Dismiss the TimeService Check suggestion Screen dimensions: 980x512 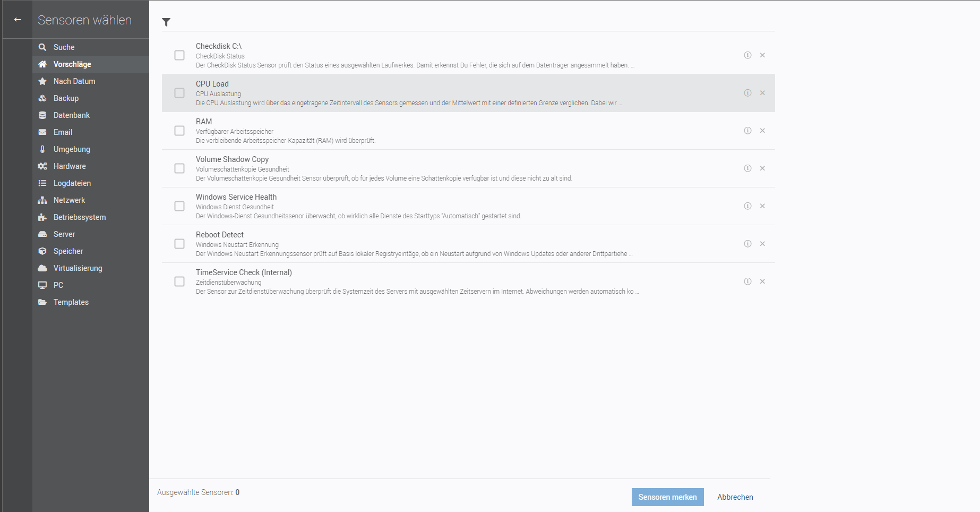pyautogui.click(x=762, y=281)
